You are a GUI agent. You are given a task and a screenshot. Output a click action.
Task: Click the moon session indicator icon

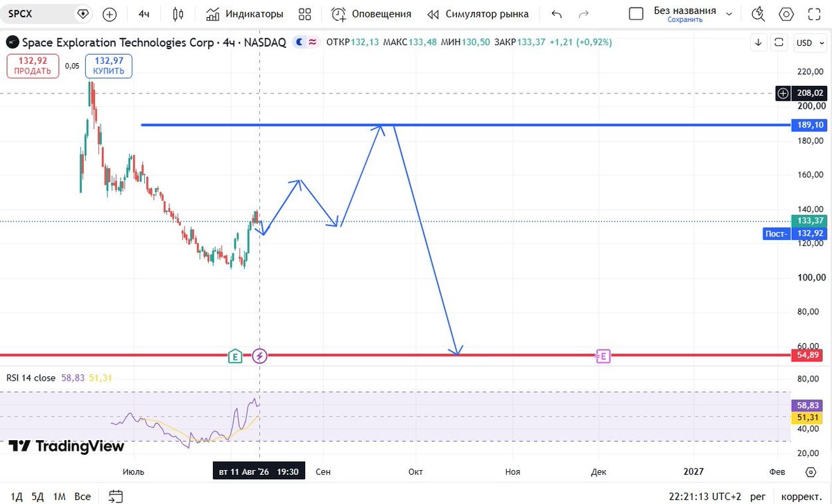pyautogui.click(x=300, y=42)
